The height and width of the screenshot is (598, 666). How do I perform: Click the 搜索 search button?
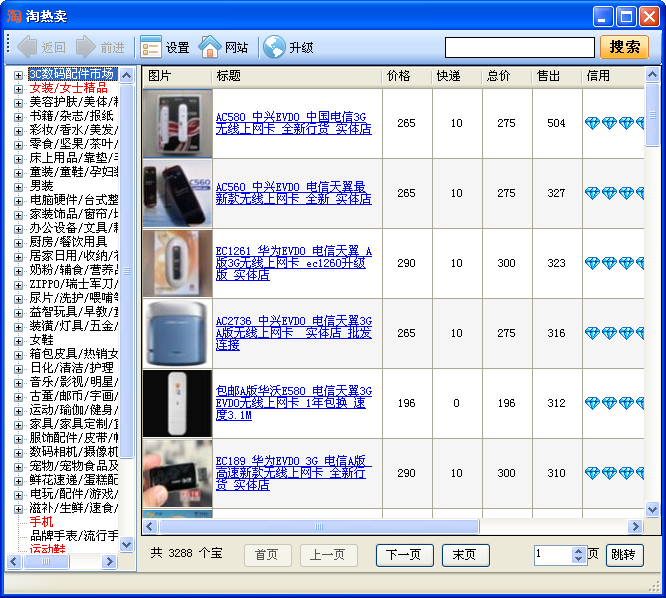(624, 47)
